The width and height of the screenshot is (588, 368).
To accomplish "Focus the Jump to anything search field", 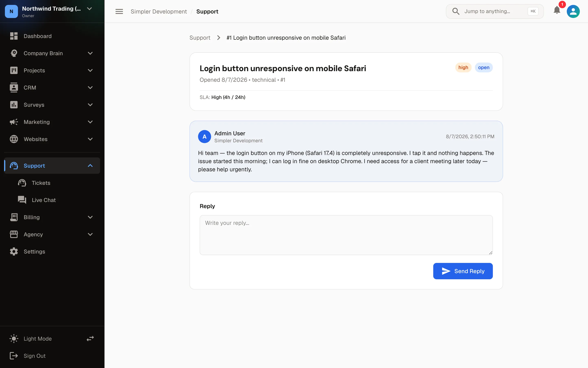I will (x=495, y=11).
